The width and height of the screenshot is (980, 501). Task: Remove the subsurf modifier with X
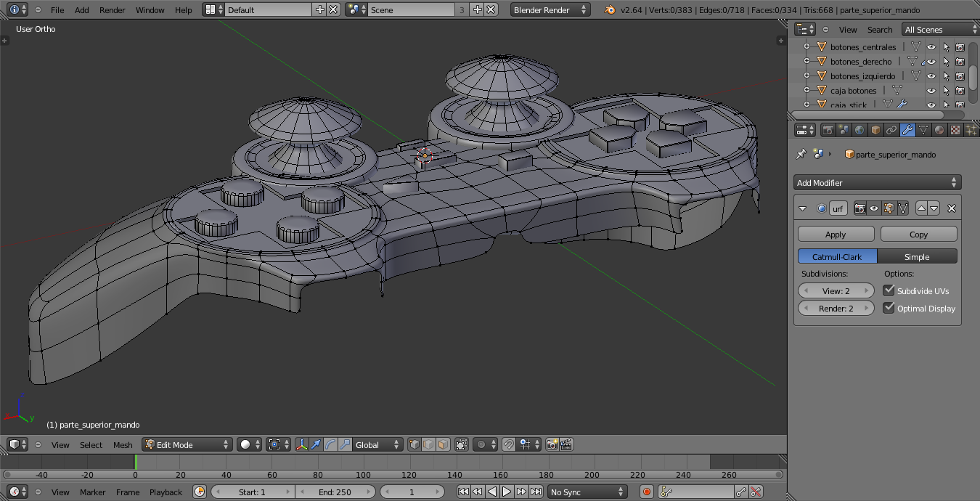pos(952,208)
